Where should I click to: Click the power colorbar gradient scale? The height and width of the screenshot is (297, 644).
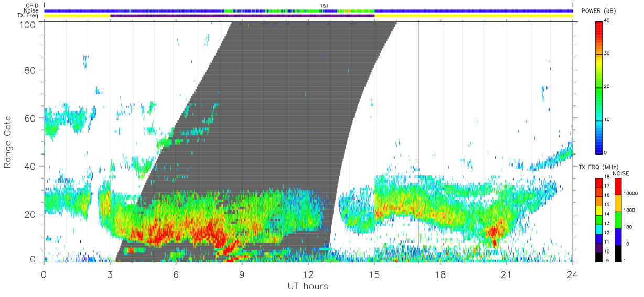[x=599, y=87]
